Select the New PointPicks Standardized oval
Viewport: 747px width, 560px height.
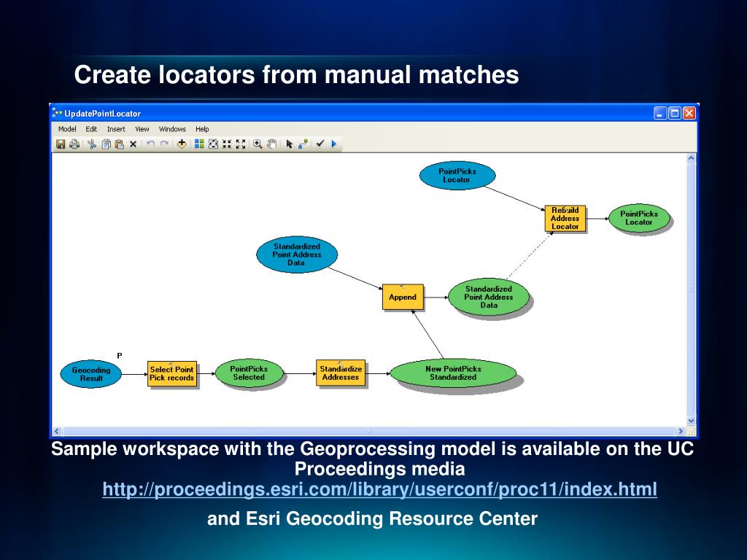[453, 373]
